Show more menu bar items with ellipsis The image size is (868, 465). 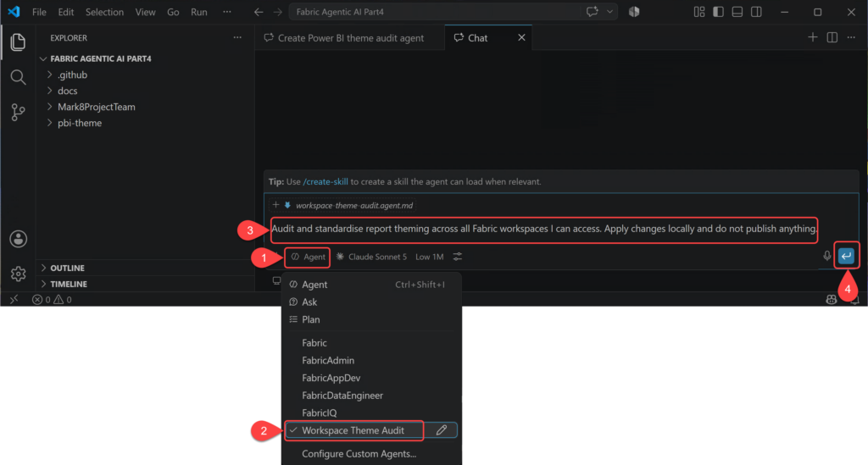(x=227, y=12)
